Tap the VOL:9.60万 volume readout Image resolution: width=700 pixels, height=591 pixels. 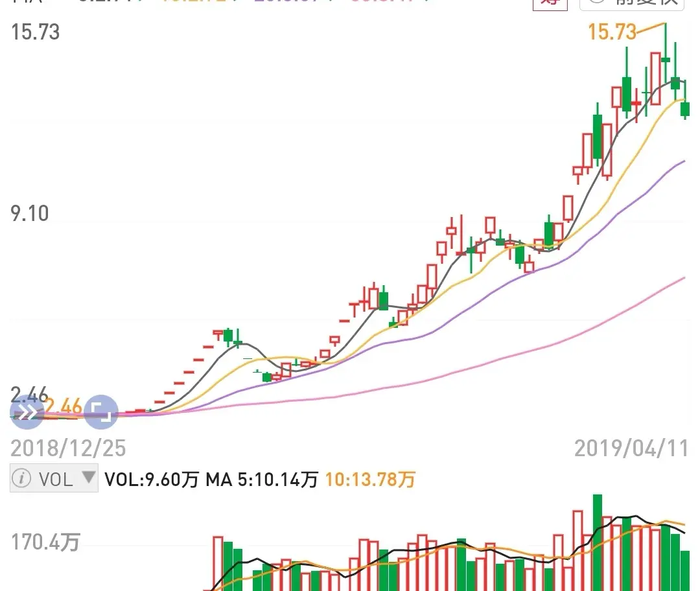pos(152,480)
